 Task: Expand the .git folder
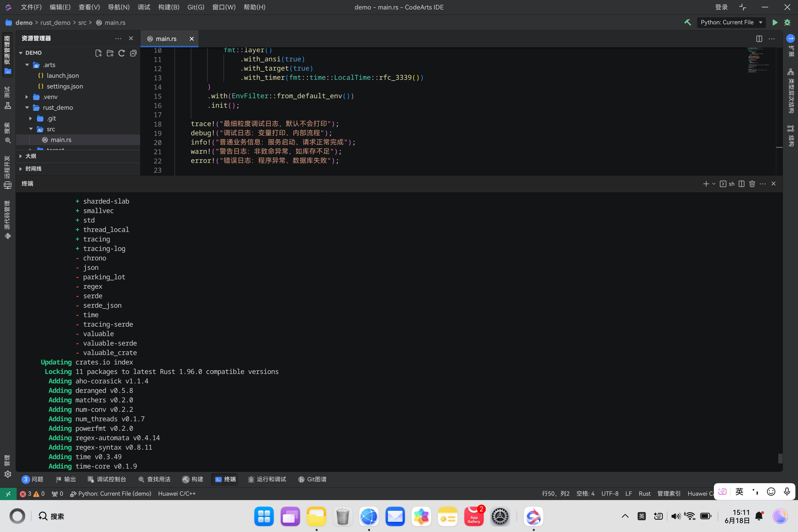31,118
